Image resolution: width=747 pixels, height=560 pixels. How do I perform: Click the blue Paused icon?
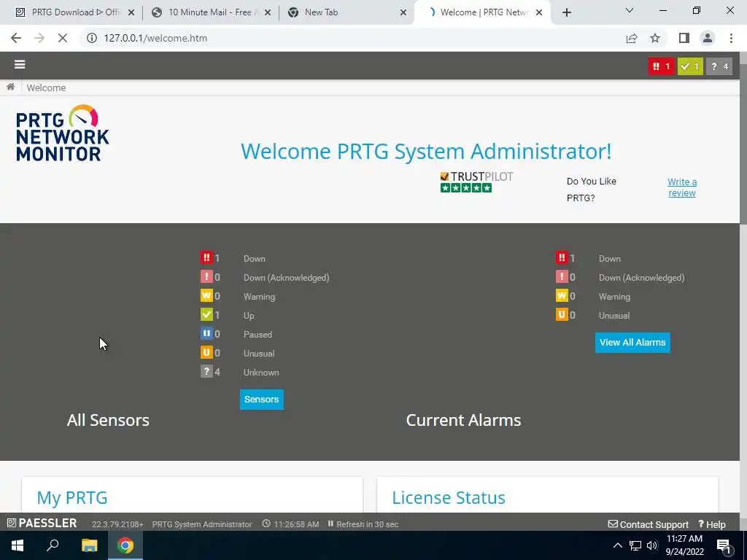point(206,333)
